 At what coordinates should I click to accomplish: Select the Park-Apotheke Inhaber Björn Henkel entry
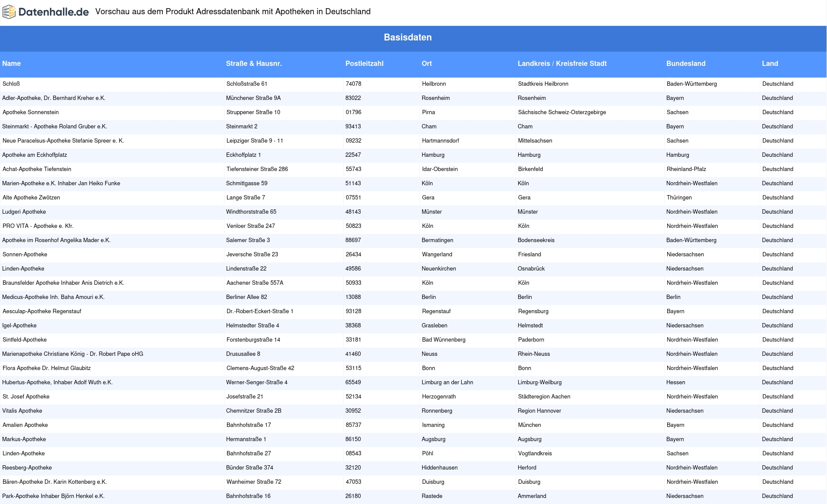(53, 496)
